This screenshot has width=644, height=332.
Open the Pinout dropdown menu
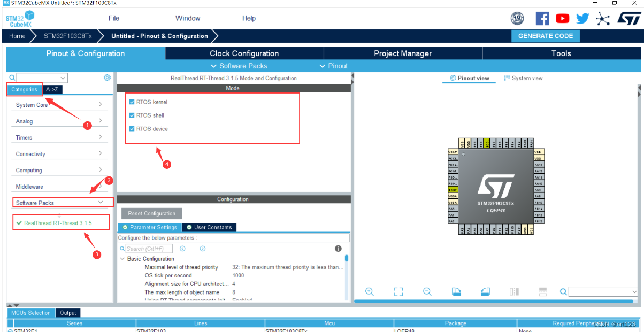tap(334, 66)
